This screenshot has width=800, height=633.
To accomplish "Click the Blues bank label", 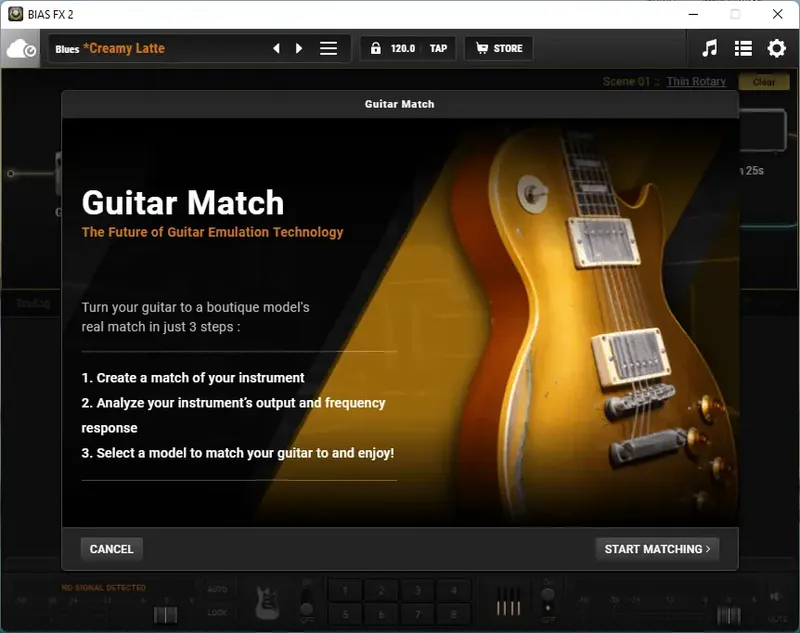I will tap(67, 49).
